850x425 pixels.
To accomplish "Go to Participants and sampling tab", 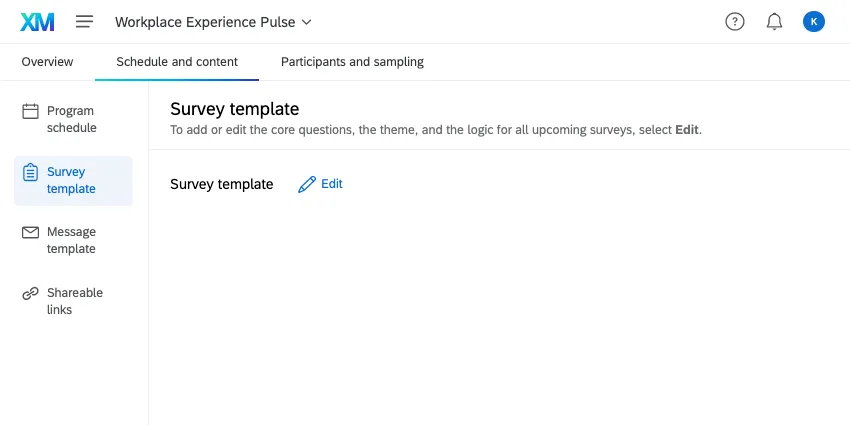I will tap(352, 62).
